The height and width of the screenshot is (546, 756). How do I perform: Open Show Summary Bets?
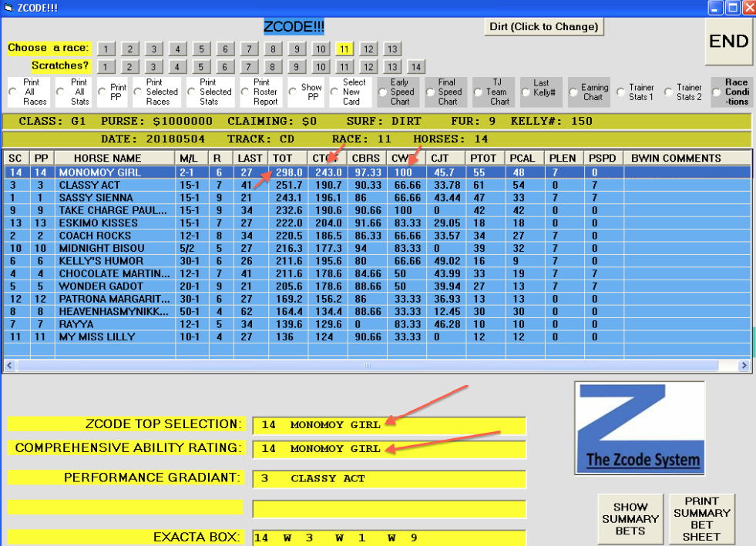(630, 519)
